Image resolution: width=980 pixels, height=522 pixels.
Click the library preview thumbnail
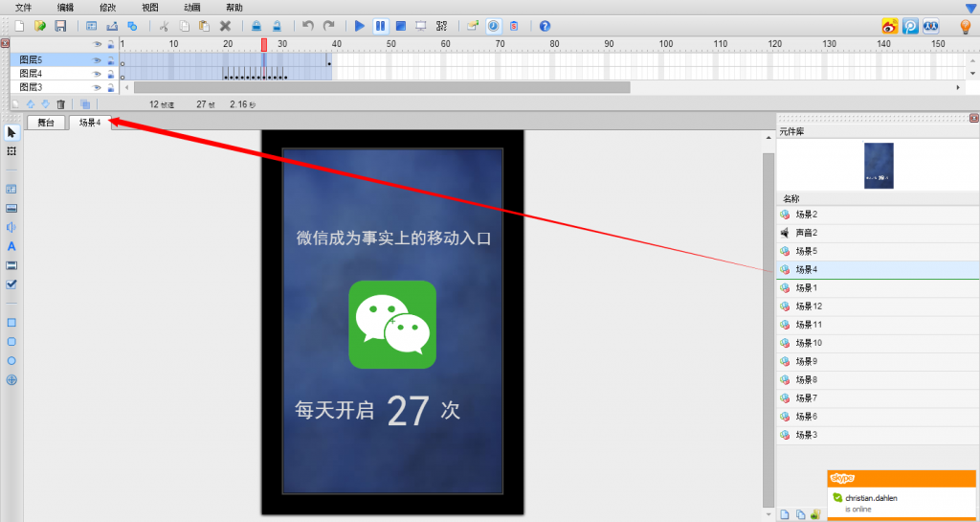point(879,166)
